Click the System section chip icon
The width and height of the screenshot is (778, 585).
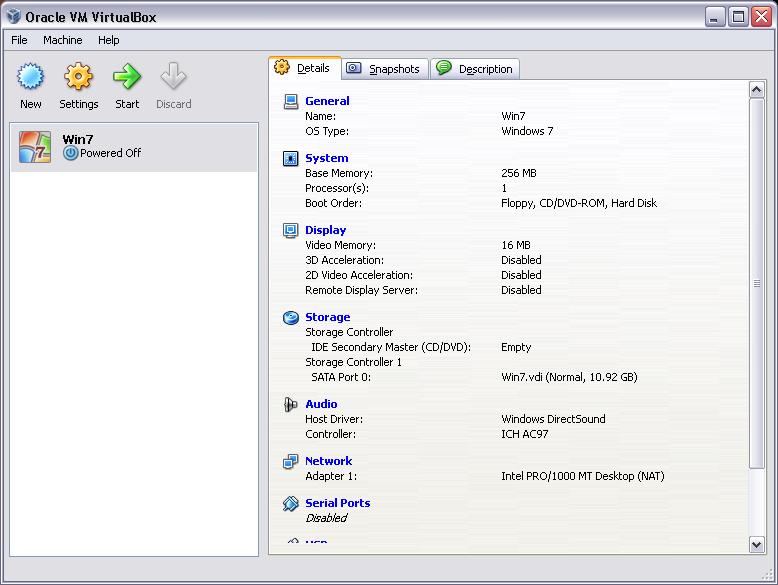click(290, 158)
